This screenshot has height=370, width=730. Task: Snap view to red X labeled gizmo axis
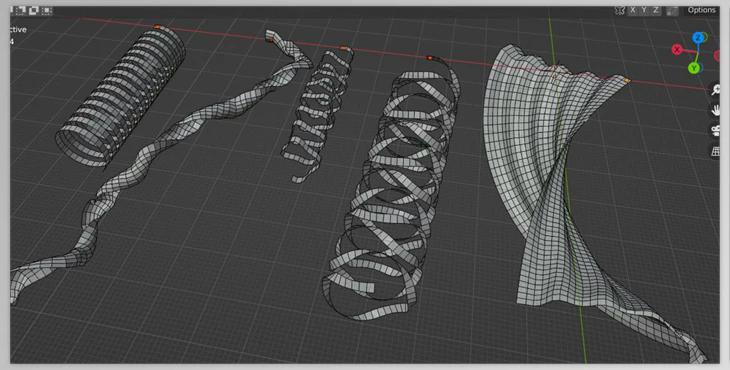(x=677, y=49)
